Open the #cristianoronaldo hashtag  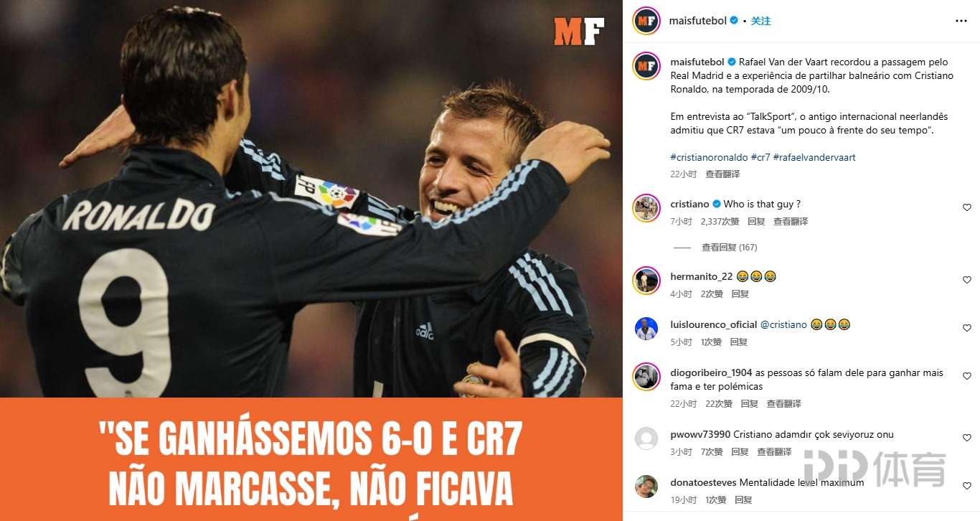coord(709,157)
